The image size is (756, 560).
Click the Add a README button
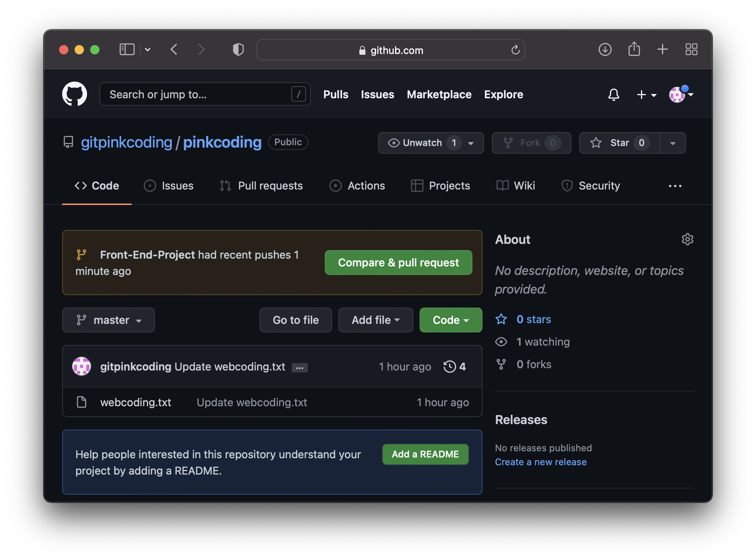(425, 454)
